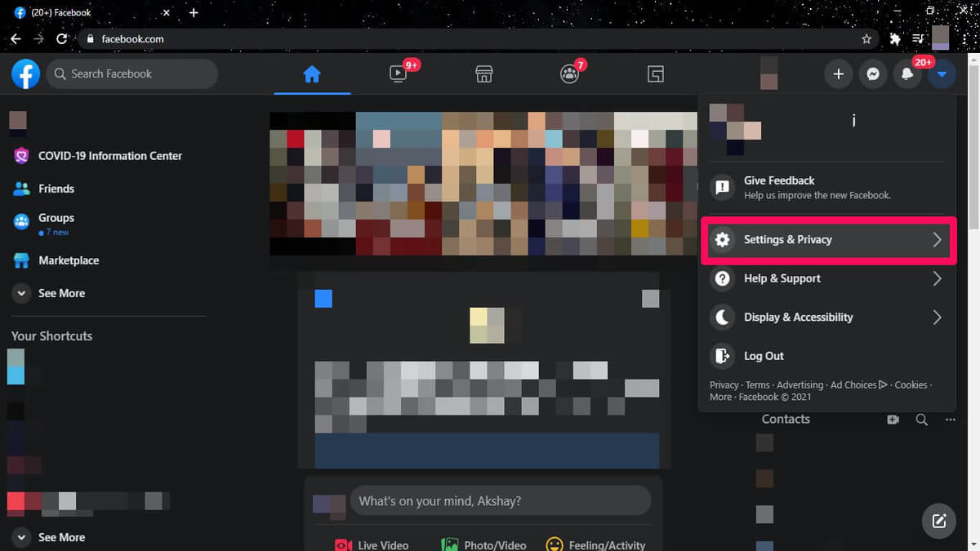
Task: Toggle the account dropdown arrow
Action: click(x=942, y=74)
